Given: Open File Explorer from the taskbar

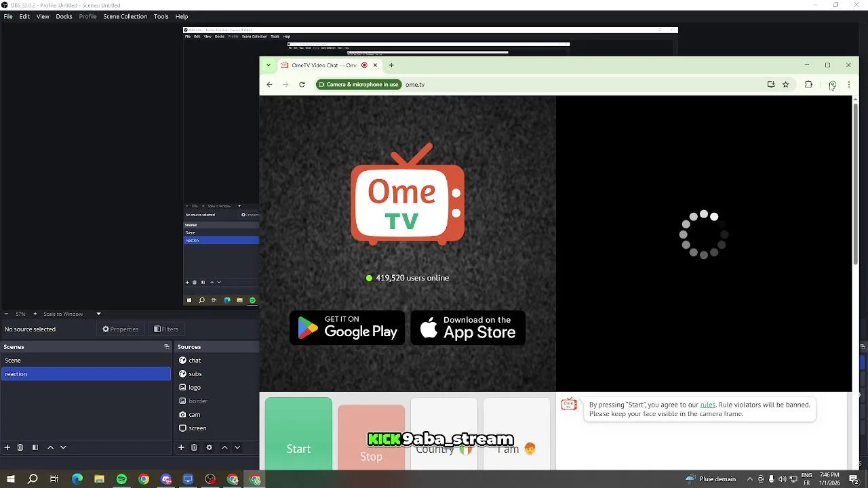Looking at the screenshot, I should [x=99, y=479].
